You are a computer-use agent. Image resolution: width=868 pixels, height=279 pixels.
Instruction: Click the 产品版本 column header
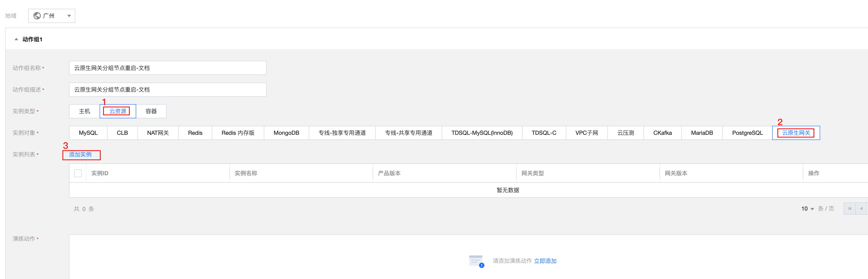tap(389, 173)
